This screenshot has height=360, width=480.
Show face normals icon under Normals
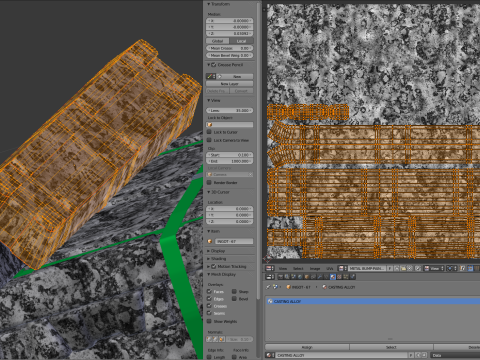222,339
